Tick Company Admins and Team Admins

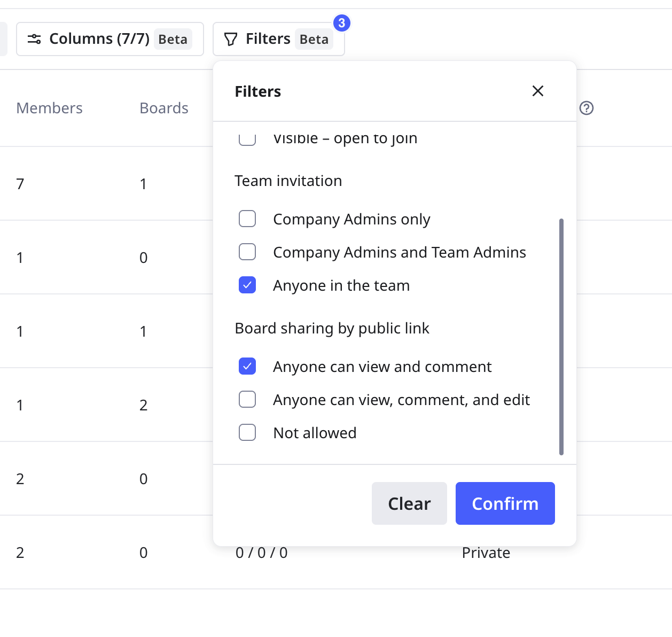(247, 252)
